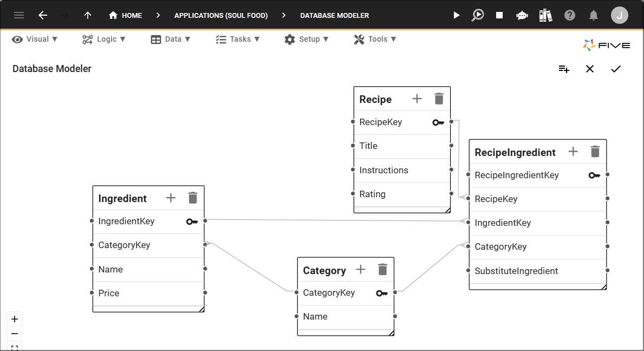644x351 pixels.
Task: Add a field to Ingredient table
Action: pos(171,198)
